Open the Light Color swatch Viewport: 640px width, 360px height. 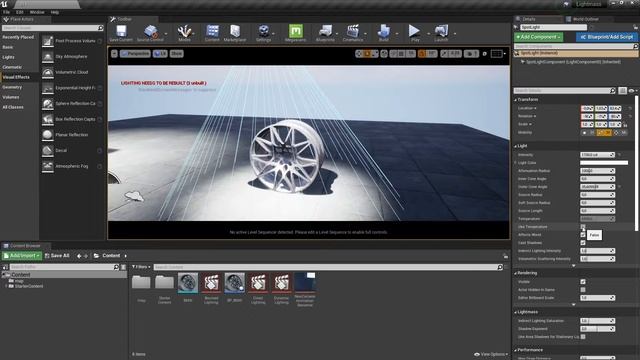click(604, 163)
